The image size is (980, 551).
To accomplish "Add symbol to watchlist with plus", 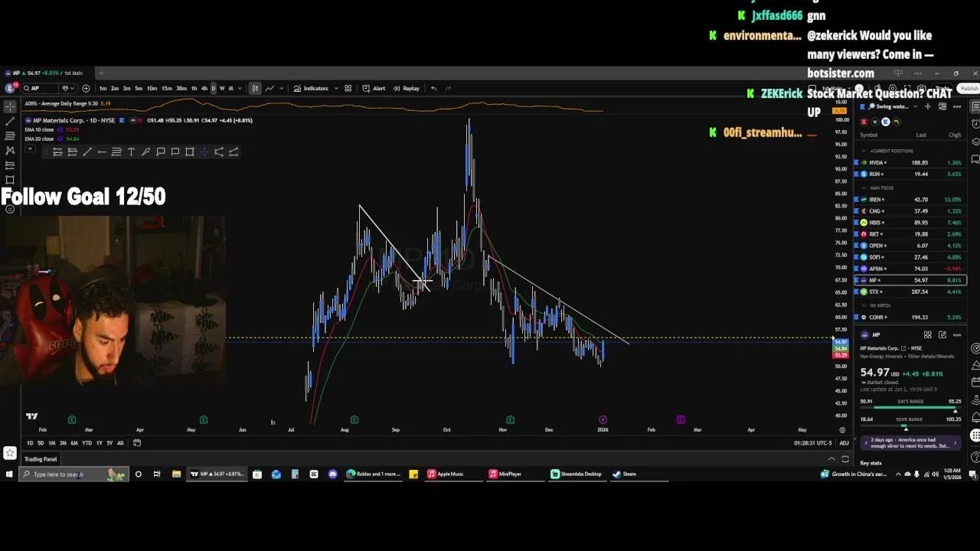I will 928,106.
